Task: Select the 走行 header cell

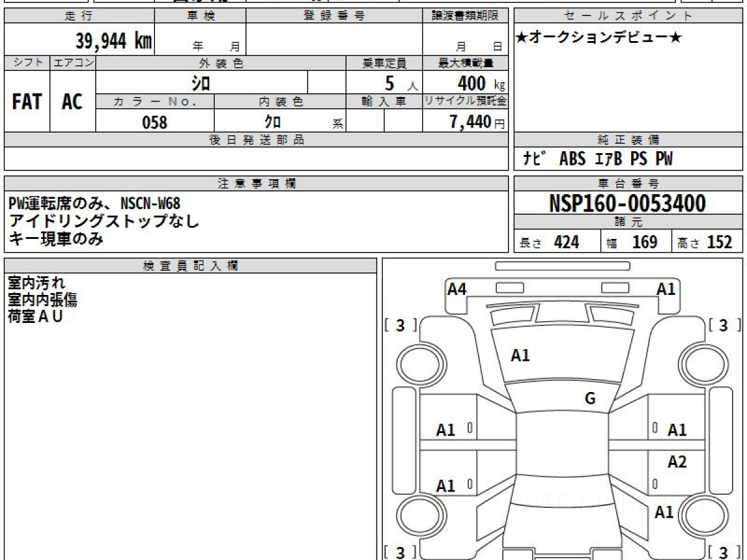Action: [79, 16]
